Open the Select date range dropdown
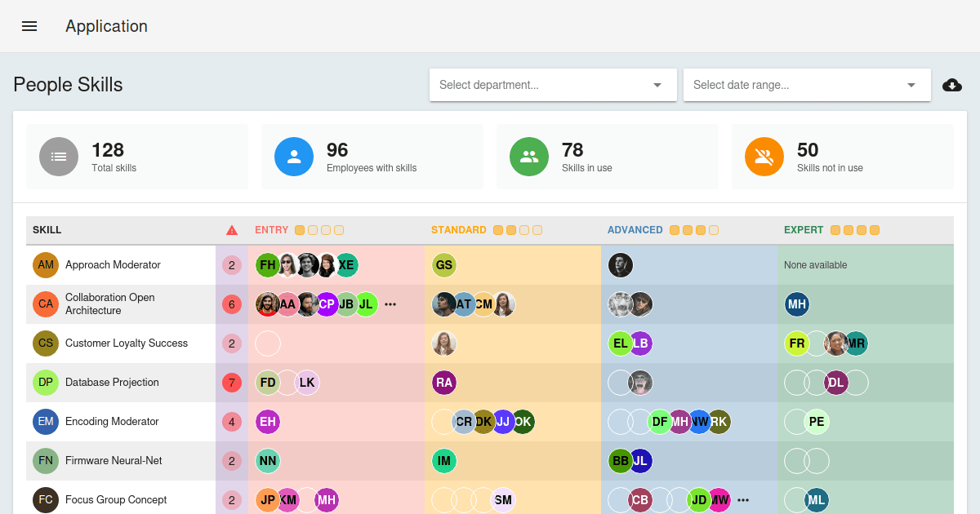The height and width of the screenshot is (514, 980). pos(807,85)
